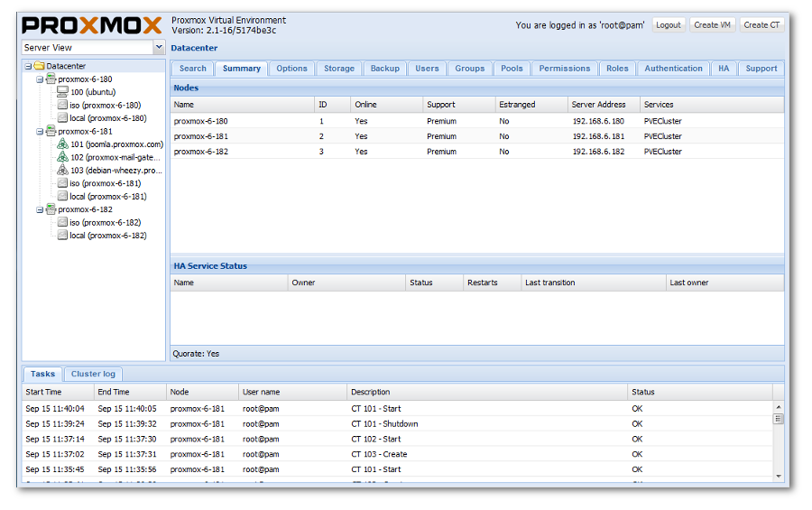Select the Tasks tab
The image size is (812, 510).
pyautogui.click(x=42, y=374)
